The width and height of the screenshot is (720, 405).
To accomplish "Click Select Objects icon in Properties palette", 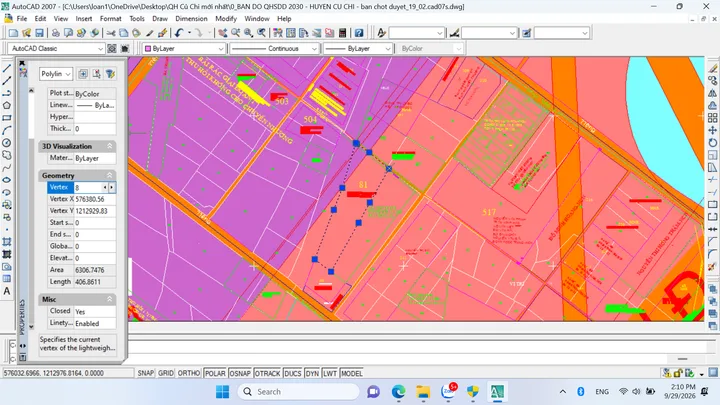I will (x=96, y=73).
